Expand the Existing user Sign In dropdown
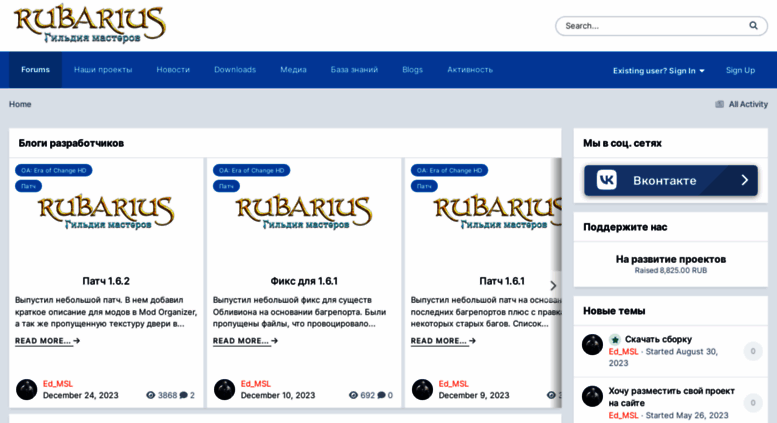 (659, 71)
